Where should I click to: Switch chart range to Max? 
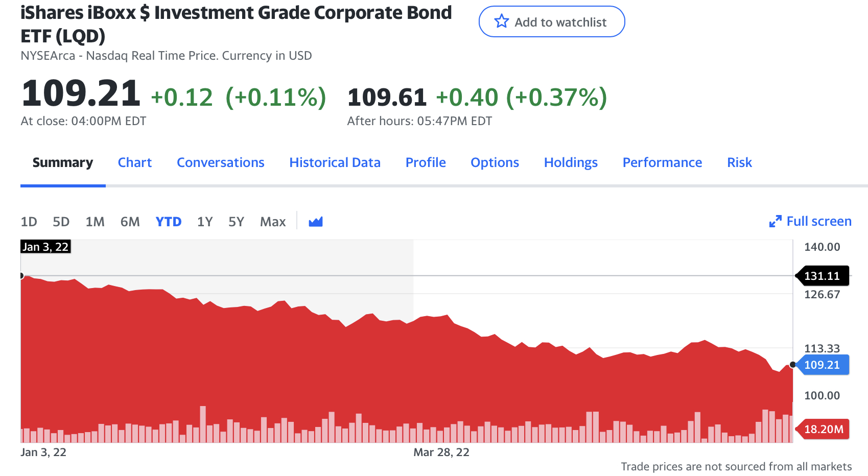[273, 222]
